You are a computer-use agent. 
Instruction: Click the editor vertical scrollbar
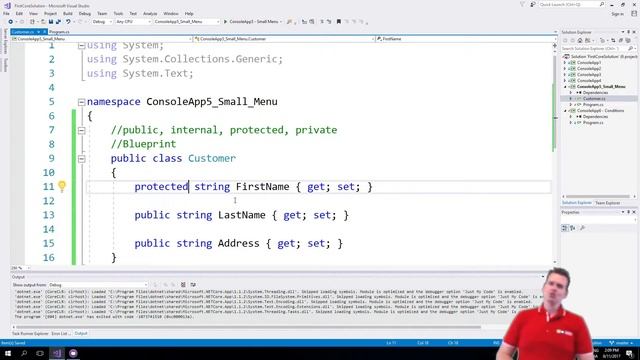(554, 155)
